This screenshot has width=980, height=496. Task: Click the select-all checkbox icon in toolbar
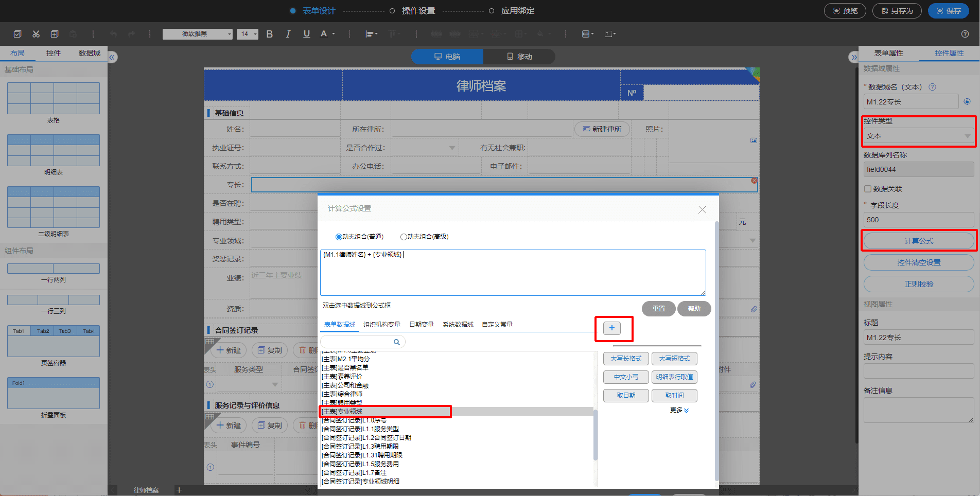pos(17,34)
